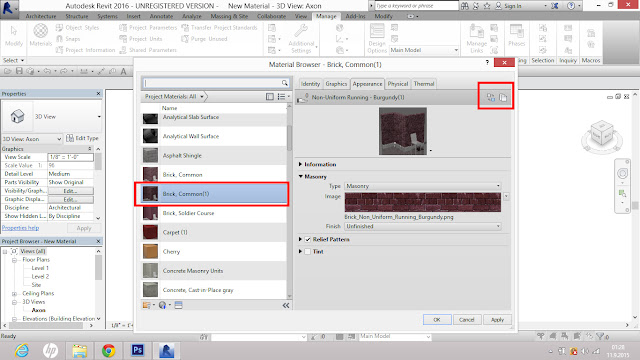
Task: Toggle the Relief Pattern checkbox
Action: [x=308, y=240]
